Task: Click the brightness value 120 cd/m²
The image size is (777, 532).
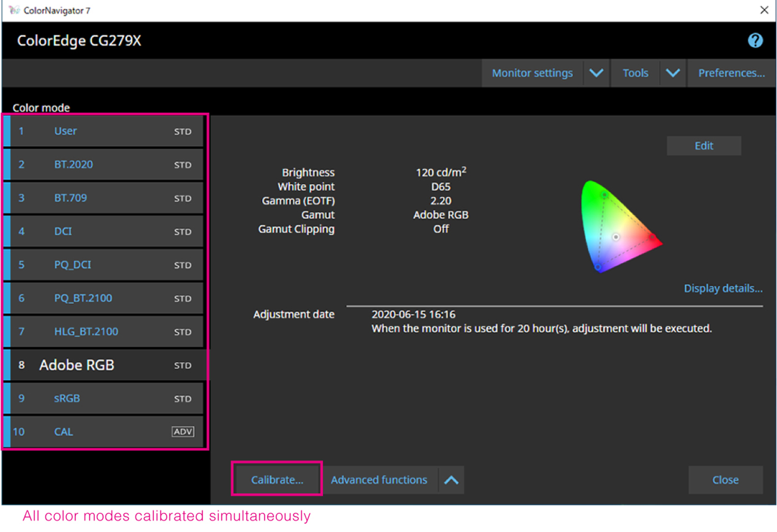Action: [441, 172]
